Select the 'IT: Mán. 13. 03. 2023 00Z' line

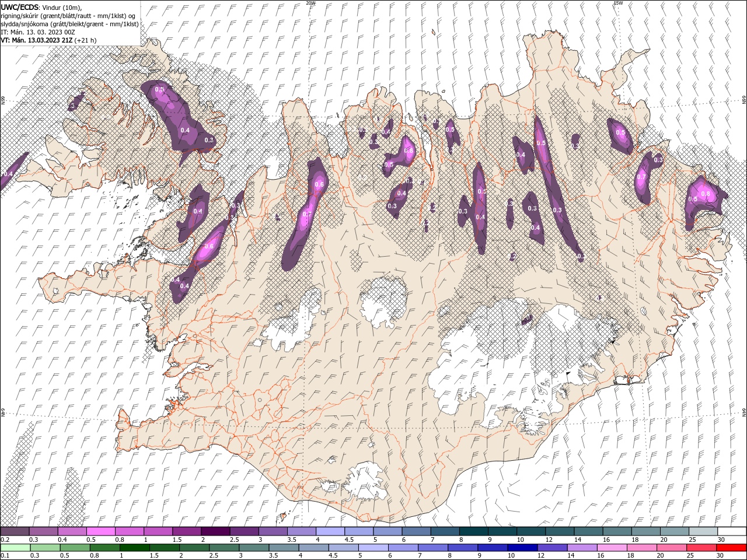(x=37, y=32)
